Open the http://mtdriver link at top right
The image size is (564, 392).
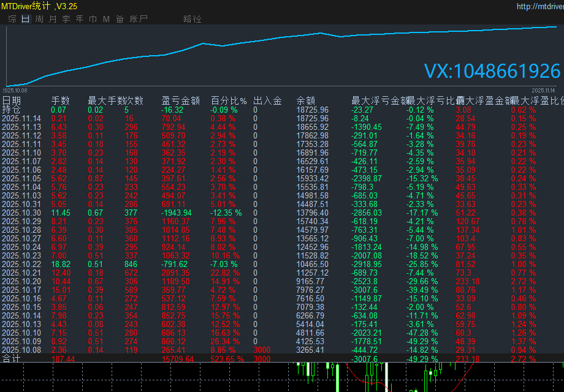(x=539, y=7)
